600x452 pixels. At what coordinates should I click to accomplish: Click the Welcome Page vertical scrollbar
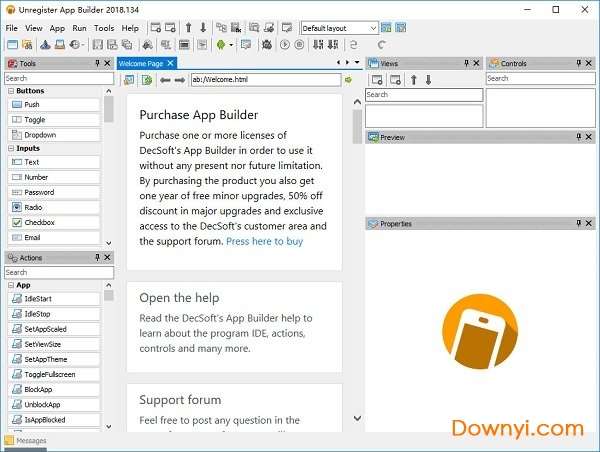pyautogui.click(x=357, y=250)
